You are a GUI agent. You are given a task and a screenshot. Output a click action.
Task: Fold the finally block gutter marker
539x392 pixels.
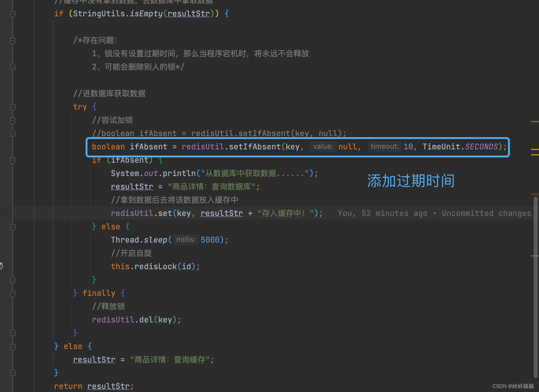click(x=13, y=293)
